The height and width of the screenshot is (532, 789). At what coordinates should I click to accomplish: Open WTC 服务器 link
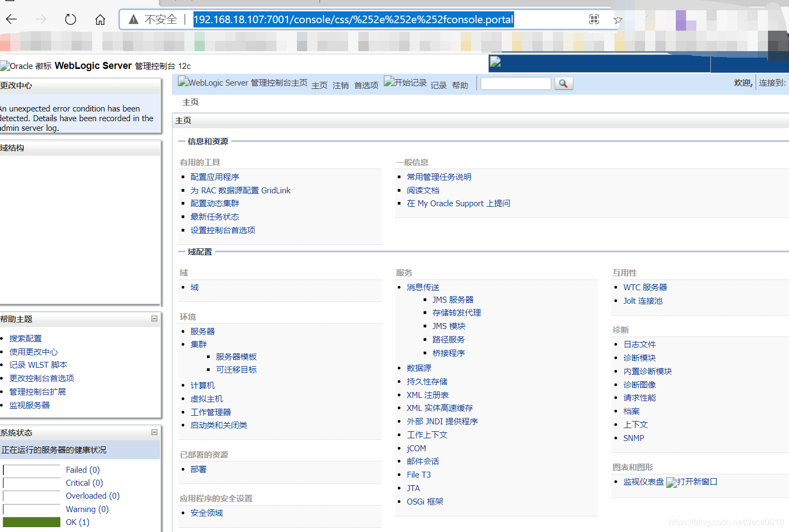coord(645,287)
